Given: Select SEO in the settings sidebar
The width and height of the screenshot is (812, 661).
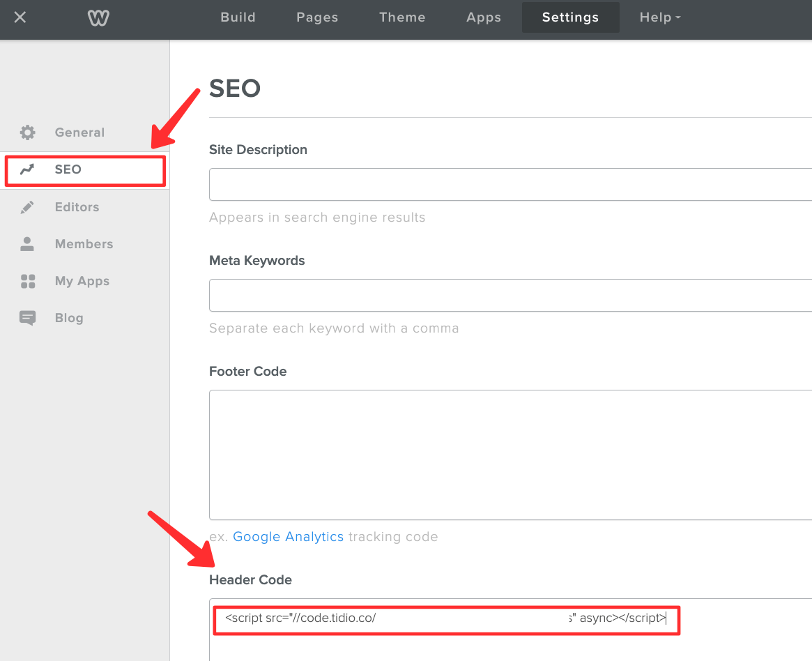Looking at the screenshot, I should [x=85, y=170].
